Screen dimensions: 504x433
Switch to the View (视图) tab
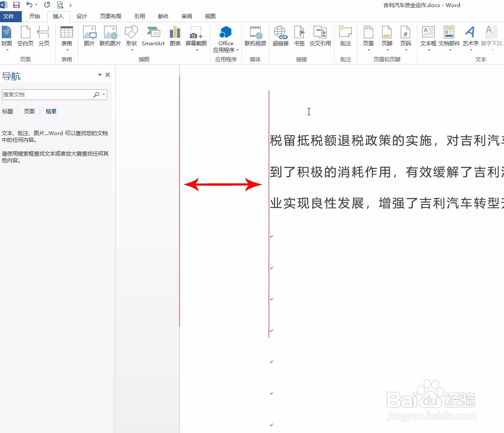click(x=210, y=16)
